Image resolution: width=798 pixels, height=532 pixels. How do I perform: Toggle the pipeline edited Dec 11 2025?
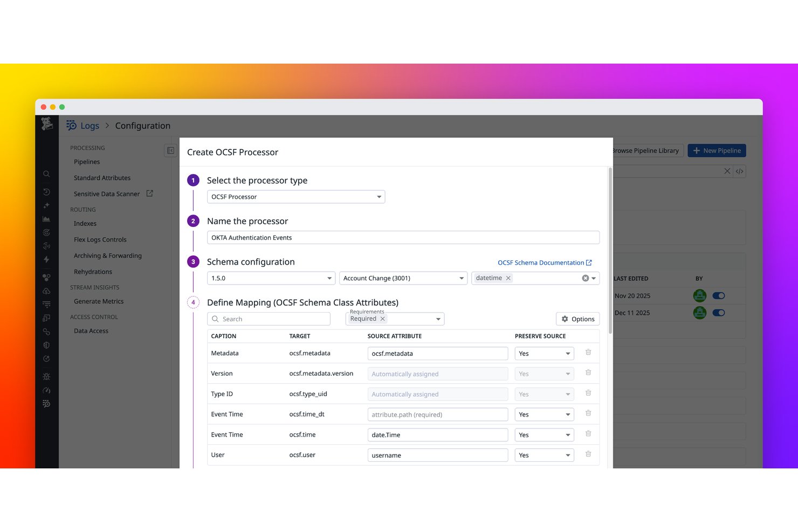(719, 313)
